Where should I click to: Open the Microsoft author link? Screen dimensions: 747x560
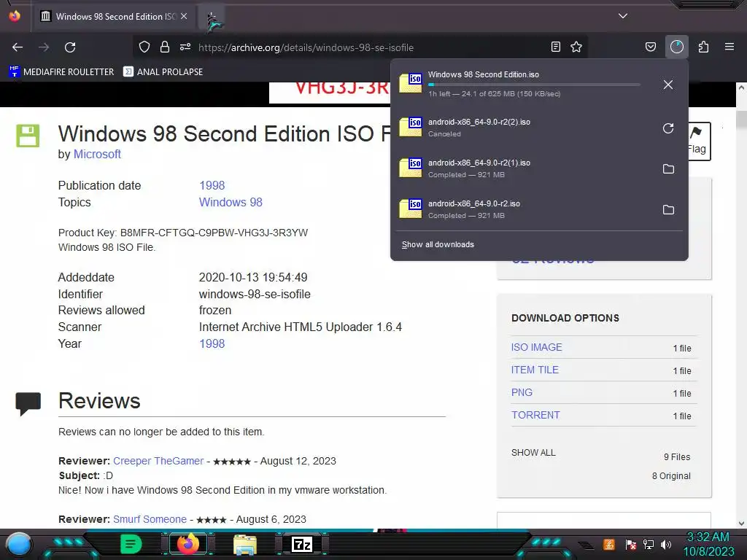(97, 155)
